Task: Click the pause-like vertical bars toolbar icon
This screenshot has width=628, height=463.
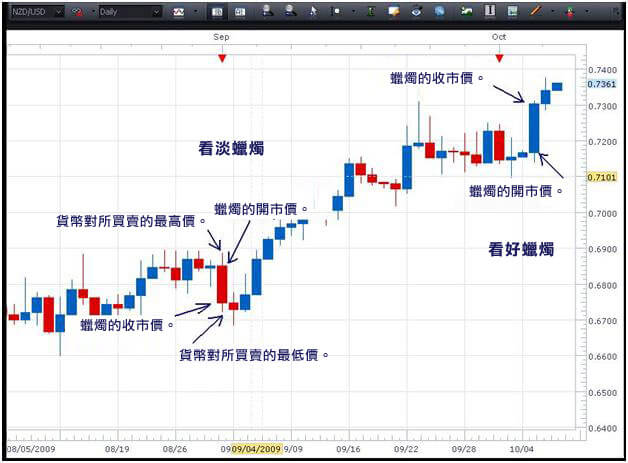Action: 491,12
